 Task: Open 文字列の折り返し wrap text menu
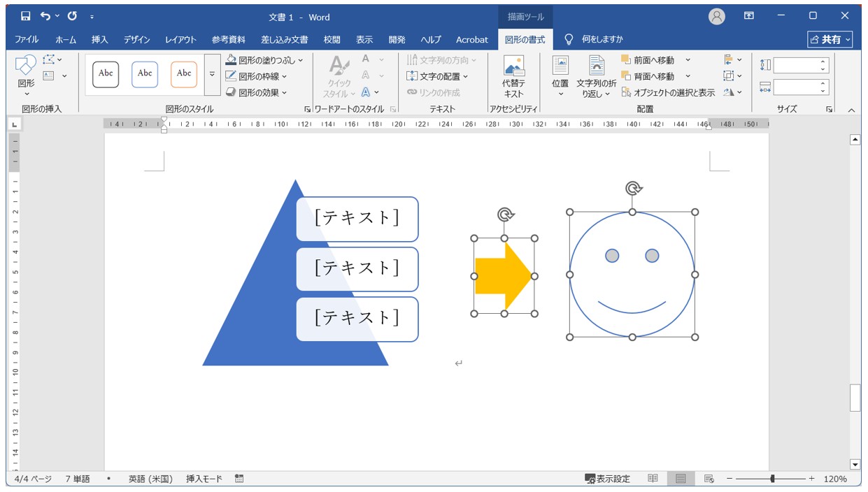click(597, 77)
